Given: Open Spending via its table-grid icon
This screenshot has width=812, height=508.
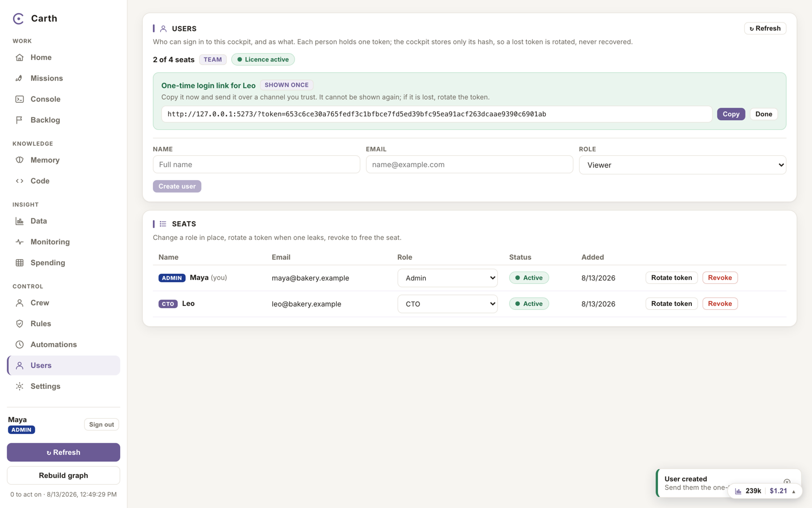Looking at the screenshot, I should pyautogui.click(x=20, y=263).
